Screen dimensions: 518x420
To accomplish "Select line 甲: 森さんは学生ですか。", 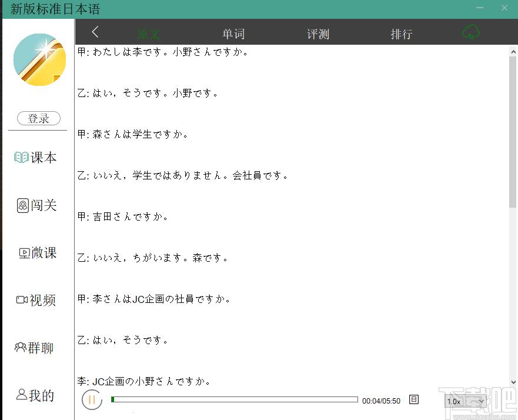I will (133, 134).
